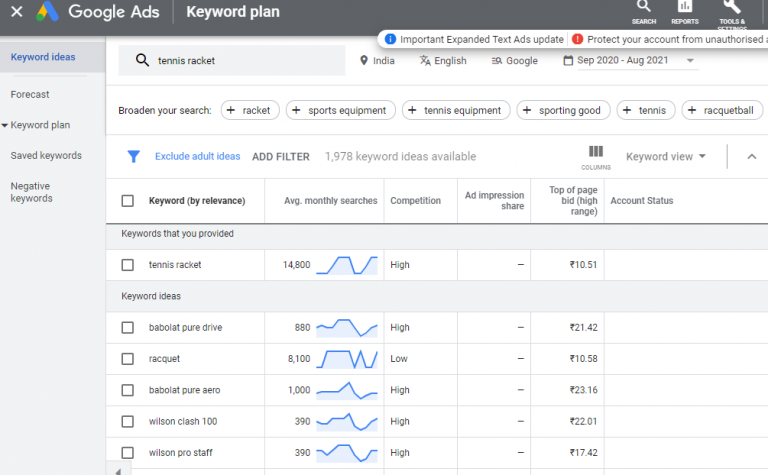Click the ₹21.42 bid value cell
This screenshot has width=768, height=475.
click(583, 328)
